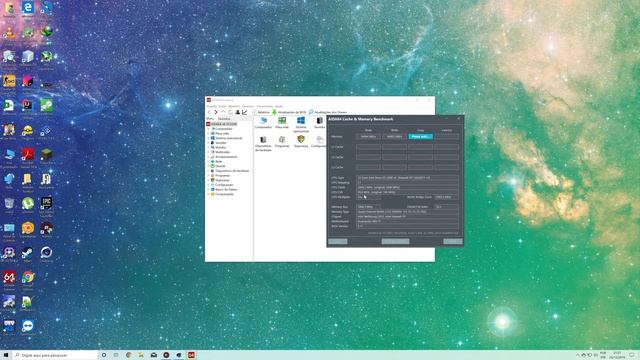Screen dimensions: 640x360
Task: Open the Relatório menu in AIDA64
Action: tap(234, 106)
